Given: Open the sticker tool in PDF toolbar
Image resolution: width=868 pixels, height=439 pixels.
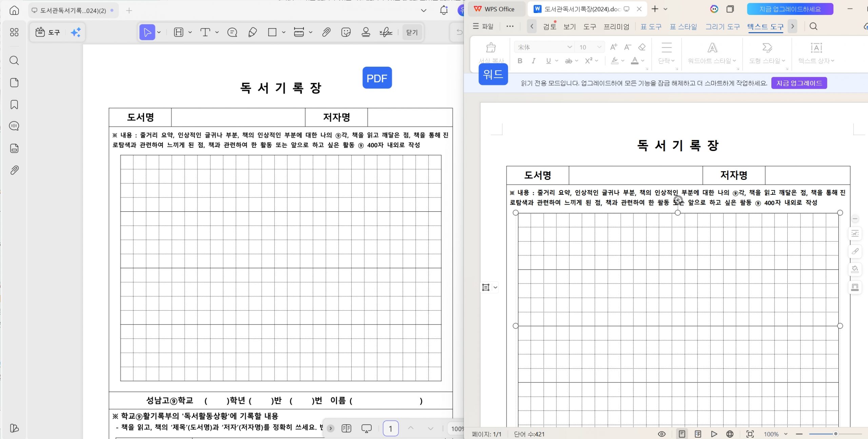Looking at the screenshot, I should (346, 32).
